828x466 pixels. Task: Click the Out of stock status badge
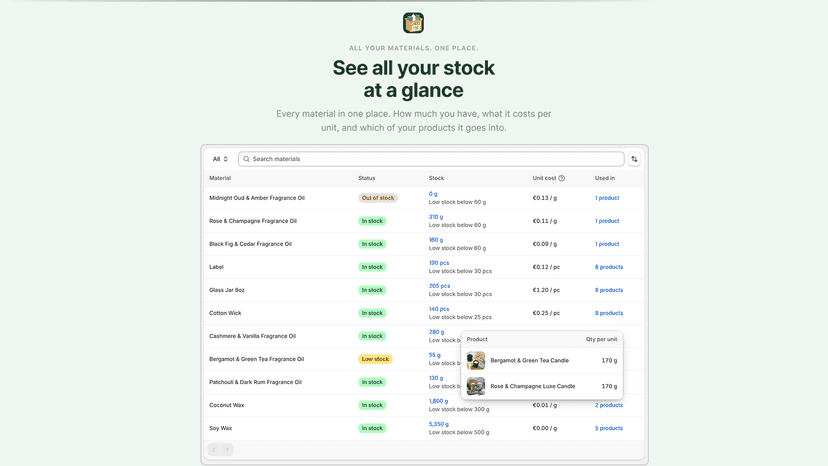[x=378, y=198]
